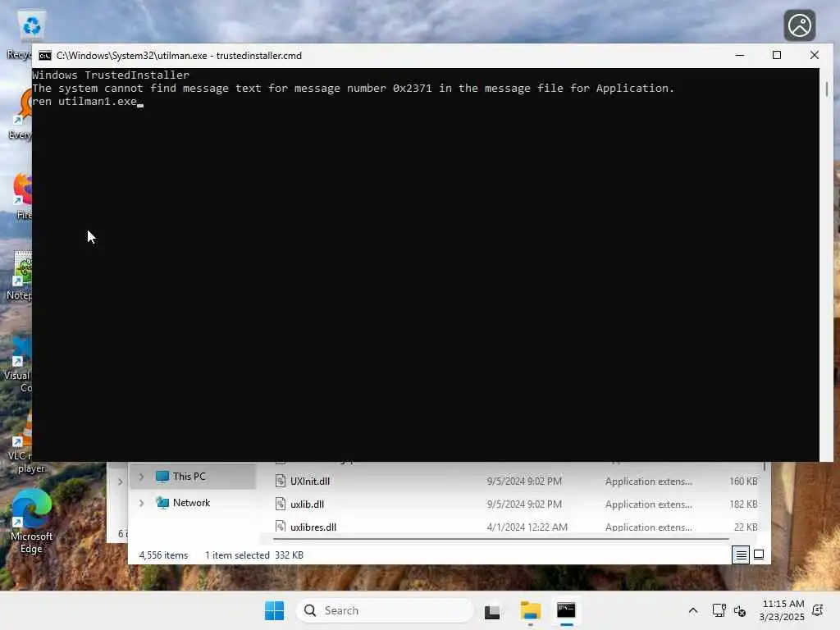840x630 pixels.
Task: Click the 160 KB size of UXInit.dll
Action: (x=743, y=481)
